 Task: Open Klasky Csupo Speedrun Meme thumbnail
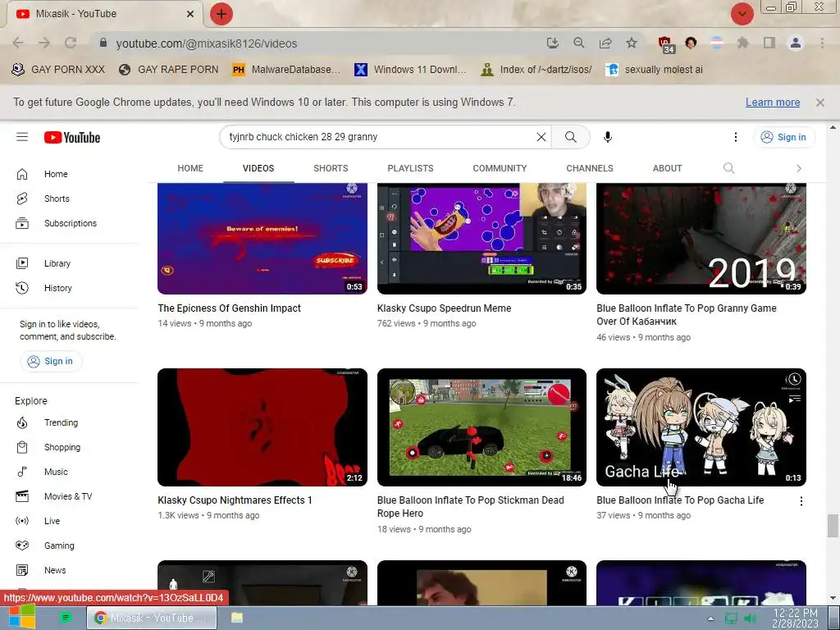[x=482, y=239]
